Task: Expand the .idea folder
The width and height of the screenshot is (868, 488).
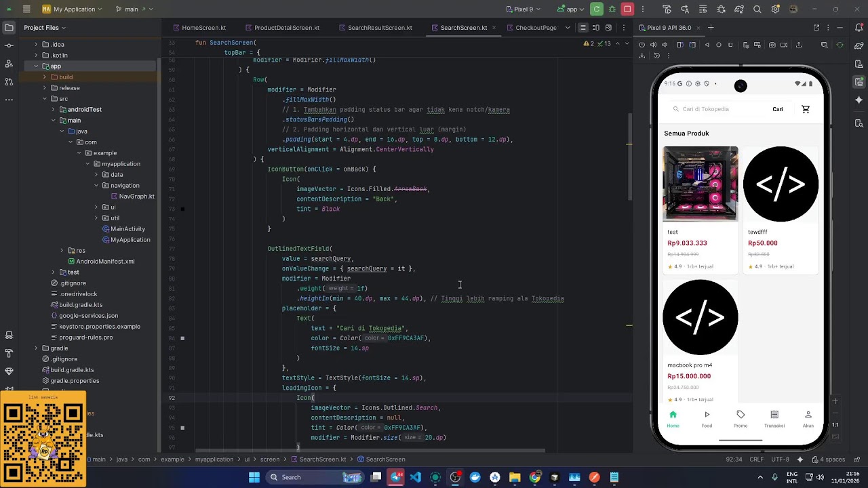Action: tap(36, 45)
